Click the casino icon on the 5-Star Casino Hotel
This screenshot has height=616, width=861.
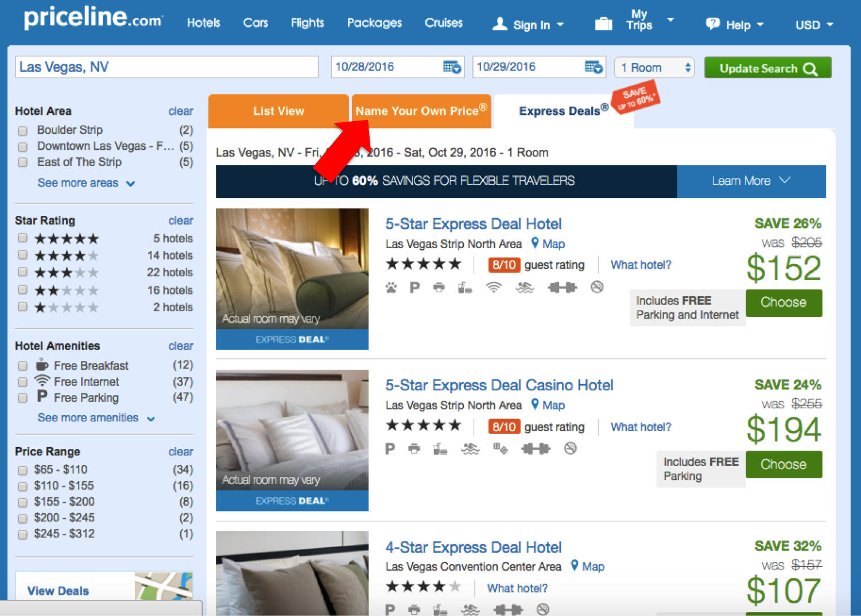[500, 449]
